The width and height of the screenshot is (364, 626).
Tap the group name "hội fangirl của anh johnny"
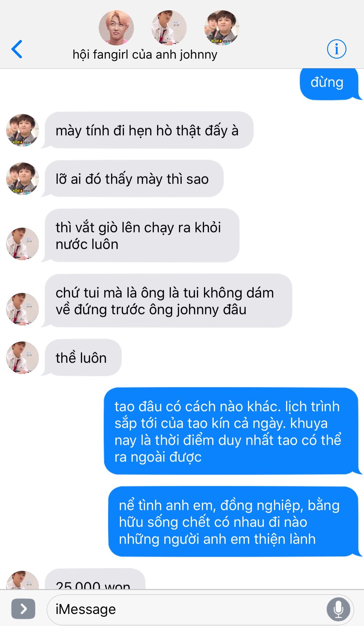pyautogui.click(x=145, y=55)
